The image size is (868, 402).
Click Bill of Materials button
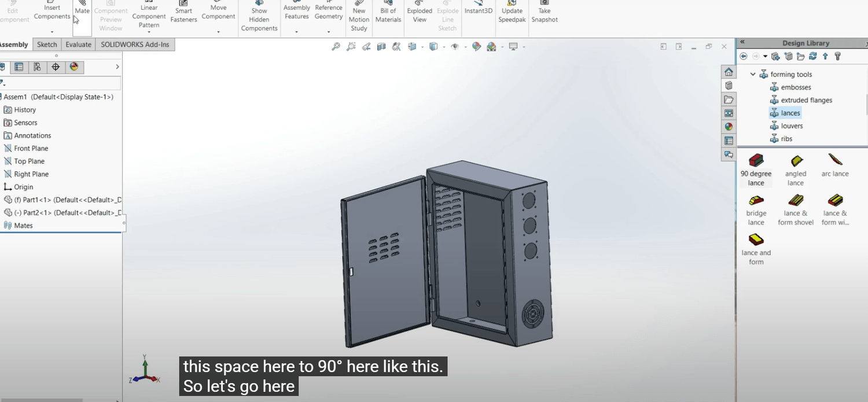[388, 14]
